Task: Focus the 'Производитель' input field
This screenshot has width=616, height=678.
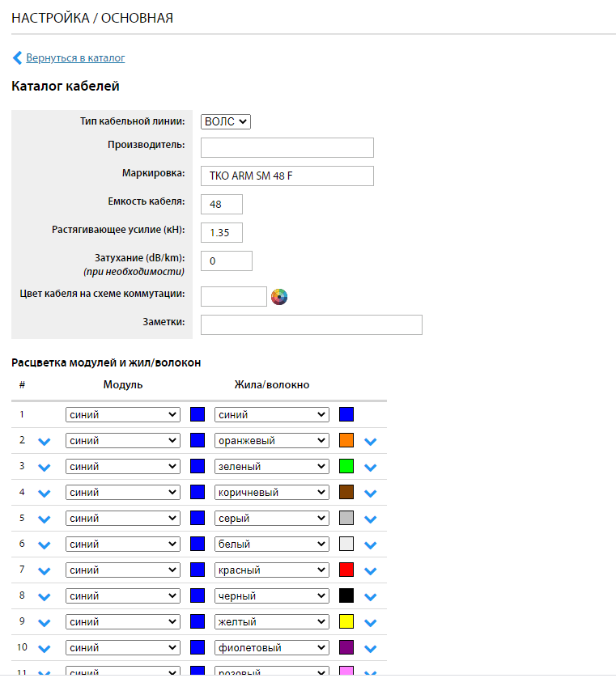Action: point(287,148)
